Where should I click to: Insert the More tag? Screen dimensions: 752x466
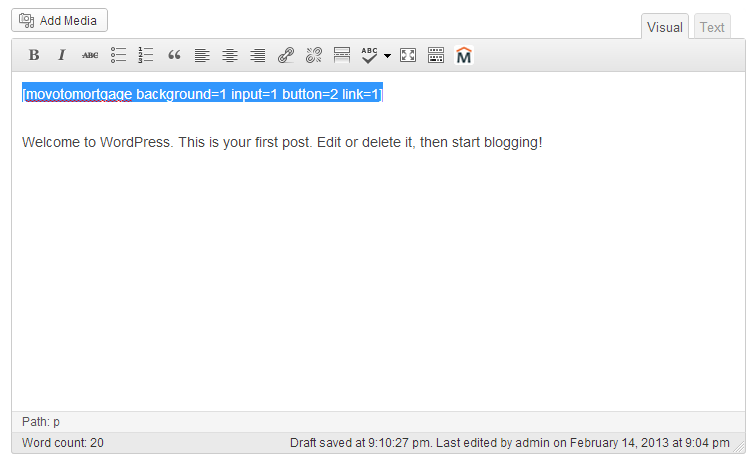[x=341, y=56]
